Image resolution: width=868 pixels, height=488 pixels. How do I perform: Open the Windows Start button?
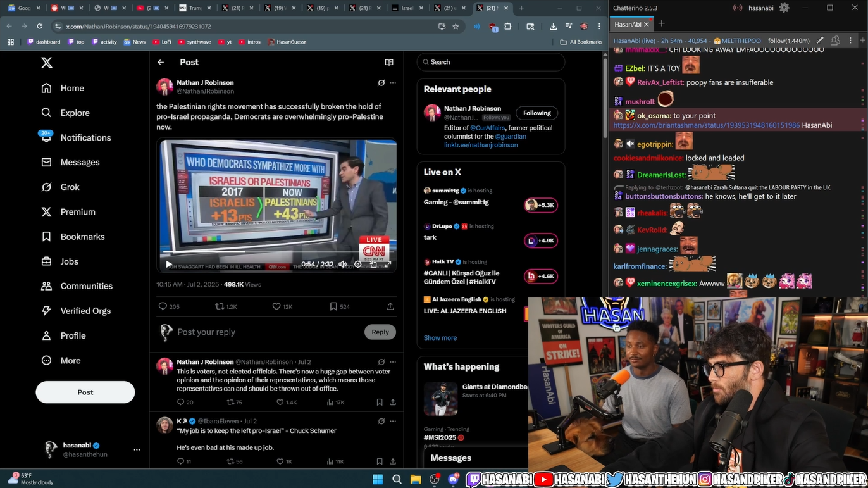tap(378, 479)
